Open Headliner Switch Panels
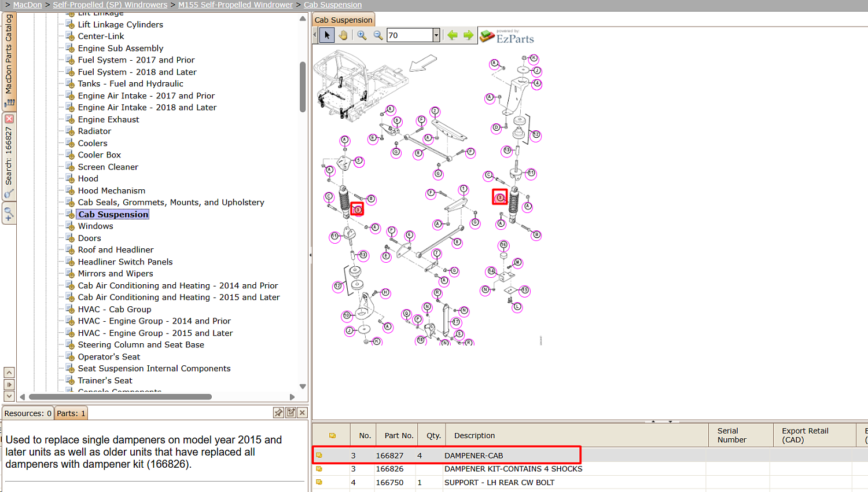868x492 pixels. pos(125,262)
